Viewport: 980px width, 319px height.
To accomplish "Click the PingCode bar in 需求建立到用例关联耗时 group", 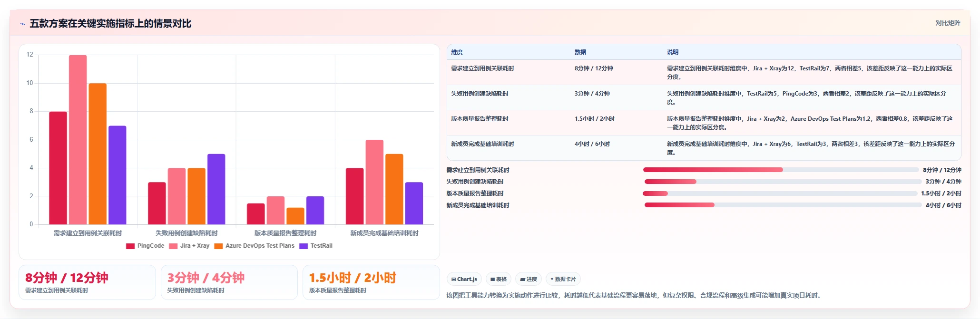I will pos(58,168).
